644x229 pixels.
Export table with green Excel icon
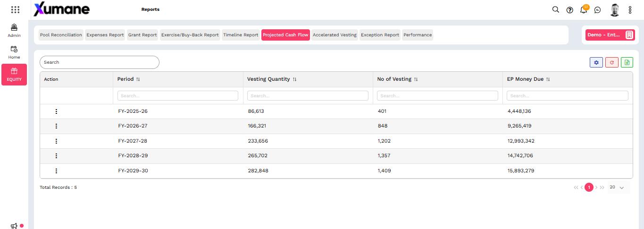627,62
